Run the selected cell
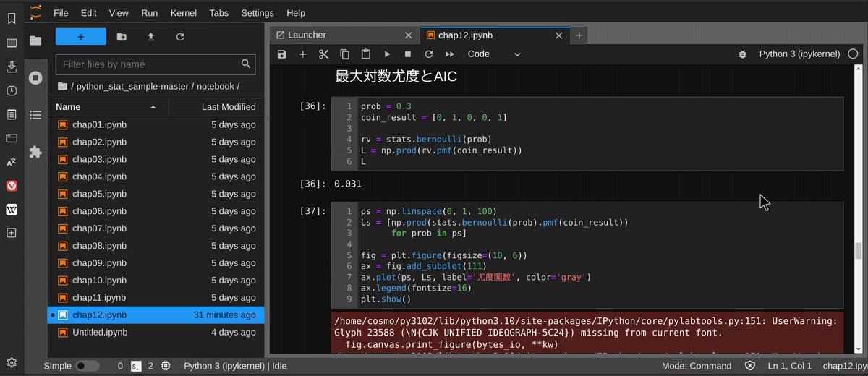Screen dimensions: 868x376 click(387, 54)
